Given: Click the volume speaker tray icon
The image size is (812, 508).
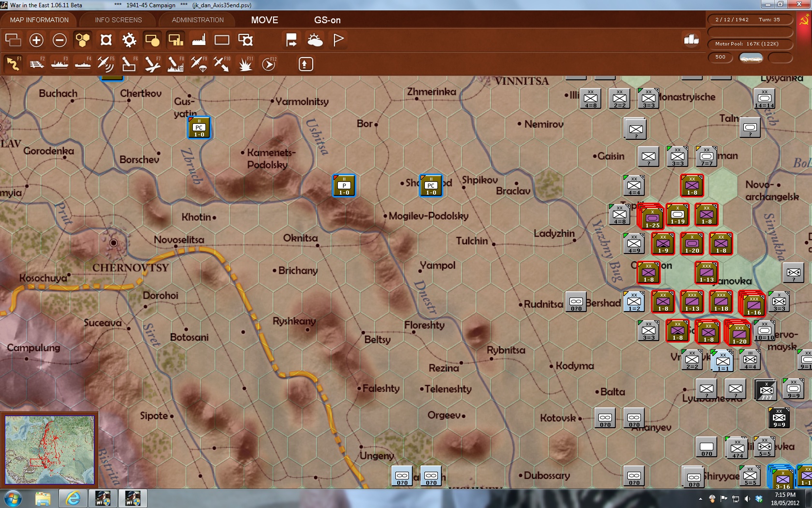Looking at the screenshot, I should [x=747, y=499].
